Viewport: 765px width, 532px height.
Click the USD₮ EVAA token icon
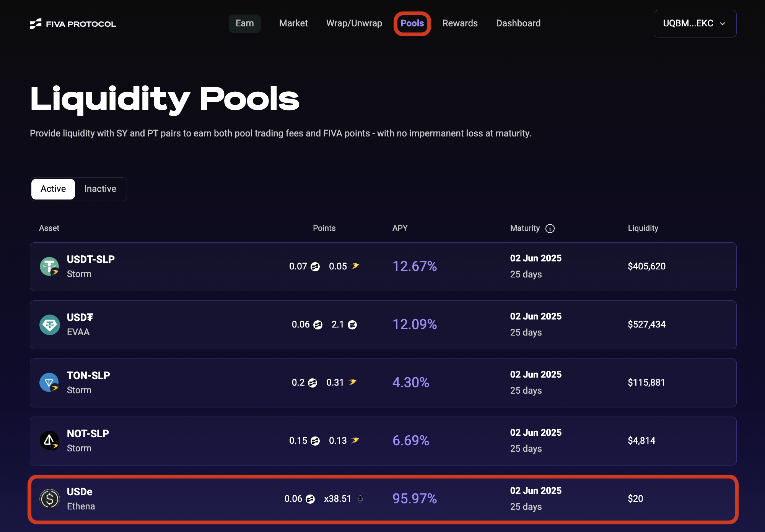[x=49, y=324]
